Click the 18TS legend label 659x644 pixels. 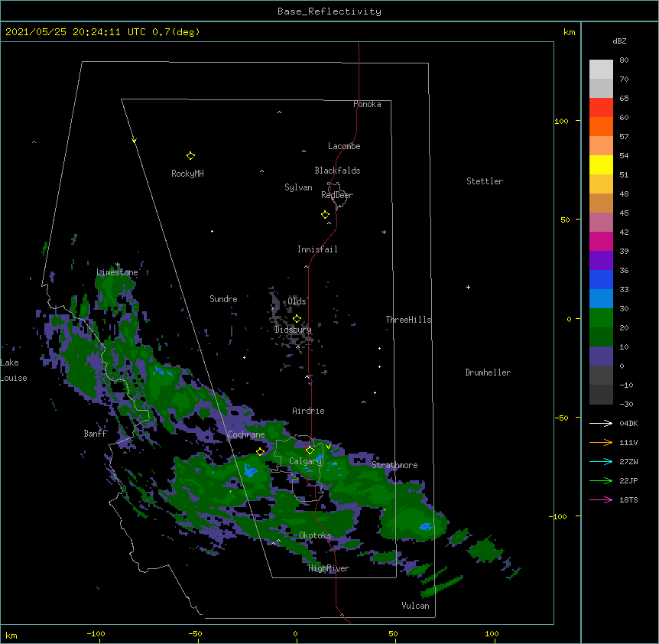(628, 499)
